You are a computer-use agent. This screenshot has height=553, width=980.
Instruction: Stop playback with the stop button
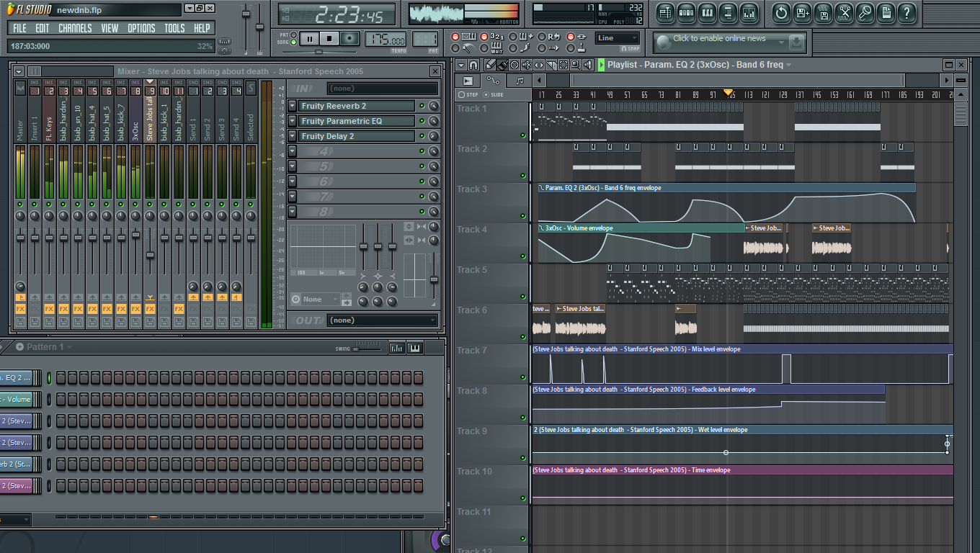click(329, 39)
